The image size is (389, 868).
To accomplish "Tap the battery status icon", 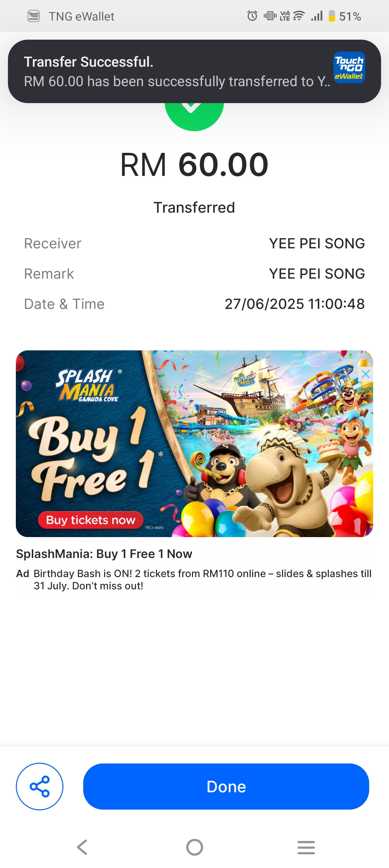I will [332, 16].
